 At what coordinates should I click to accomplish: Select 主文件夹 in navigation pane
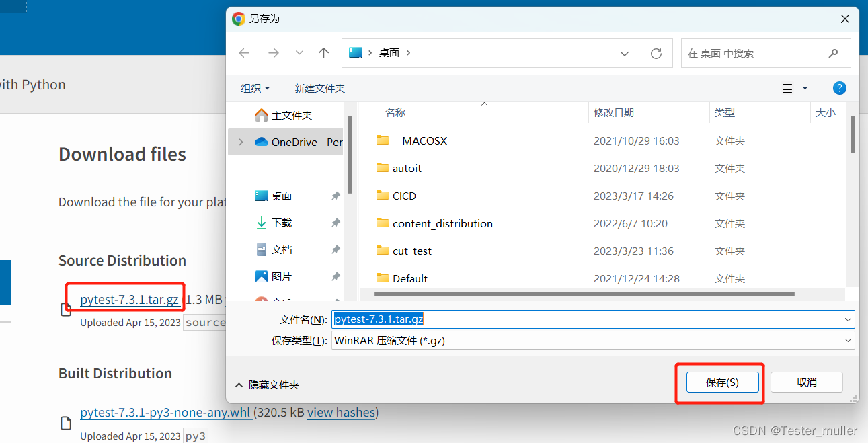284,116
